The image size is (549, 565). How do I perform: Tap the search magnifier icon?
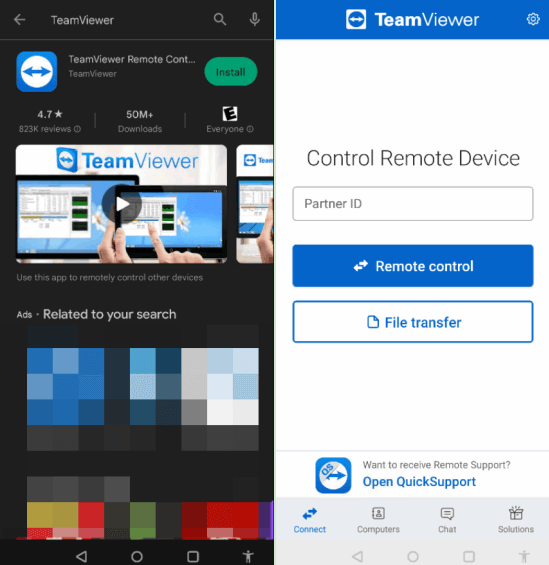pos(219,19)
